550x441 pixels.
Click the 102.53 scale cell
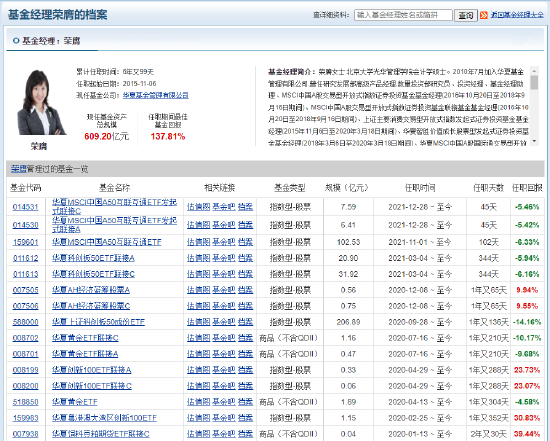pos(348,242)
